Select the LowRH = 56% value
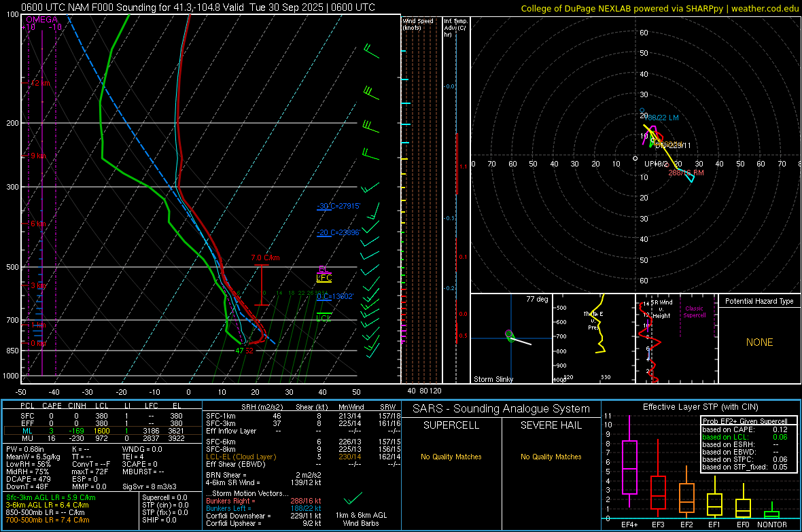 28,464
